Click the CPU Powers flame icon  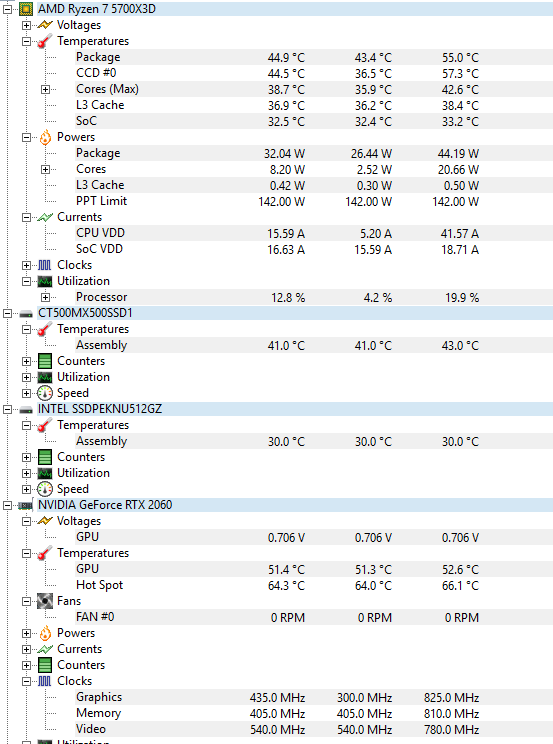pyautogui.click(x=45, y=137)
